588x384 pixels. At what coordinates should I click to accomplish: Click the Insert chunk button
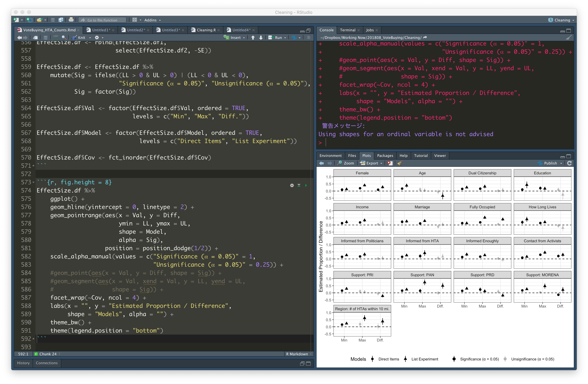(233, 38)
